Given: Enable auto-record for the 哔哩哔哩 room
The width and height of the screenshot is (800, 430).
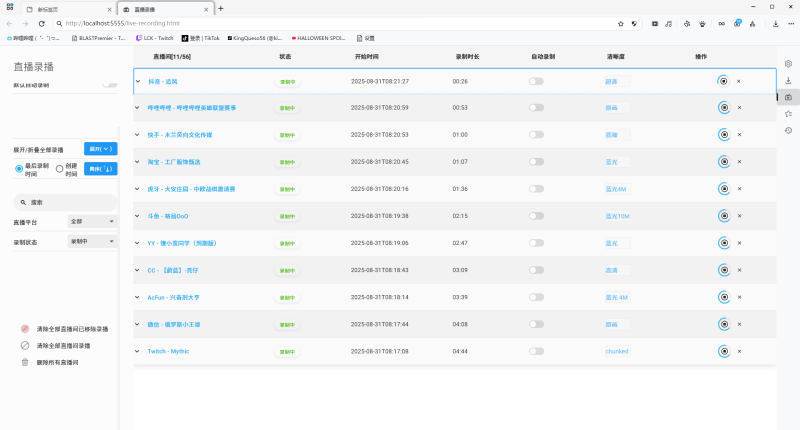Looking at the screenshot, I should pos(536,108).
